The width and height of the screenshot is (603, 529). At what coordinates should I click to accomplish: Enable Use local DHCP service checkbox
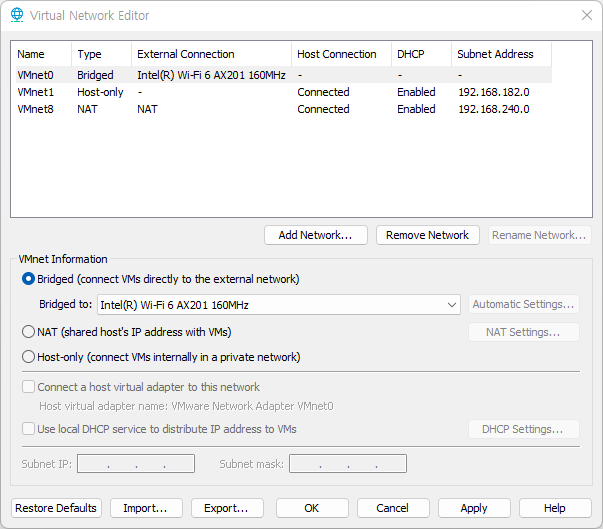[x=28, y=429]
